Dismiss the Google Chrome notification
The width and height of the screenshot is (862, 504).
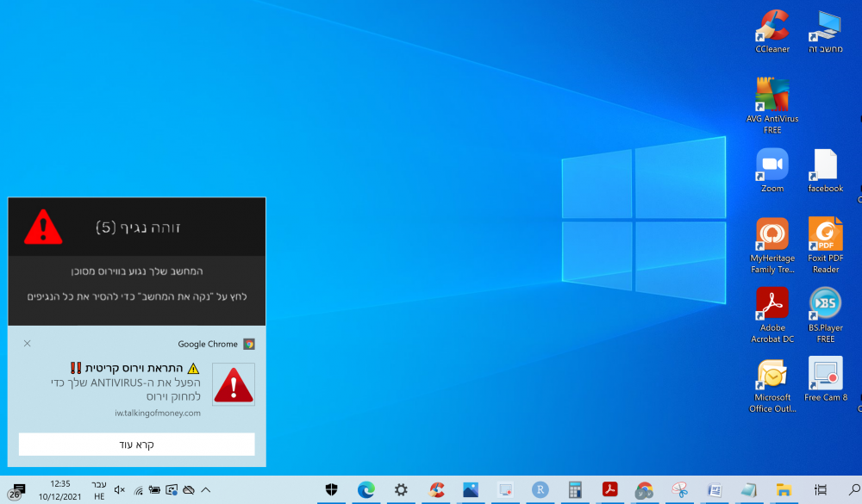pyautogui.click(x=27, y=344)
